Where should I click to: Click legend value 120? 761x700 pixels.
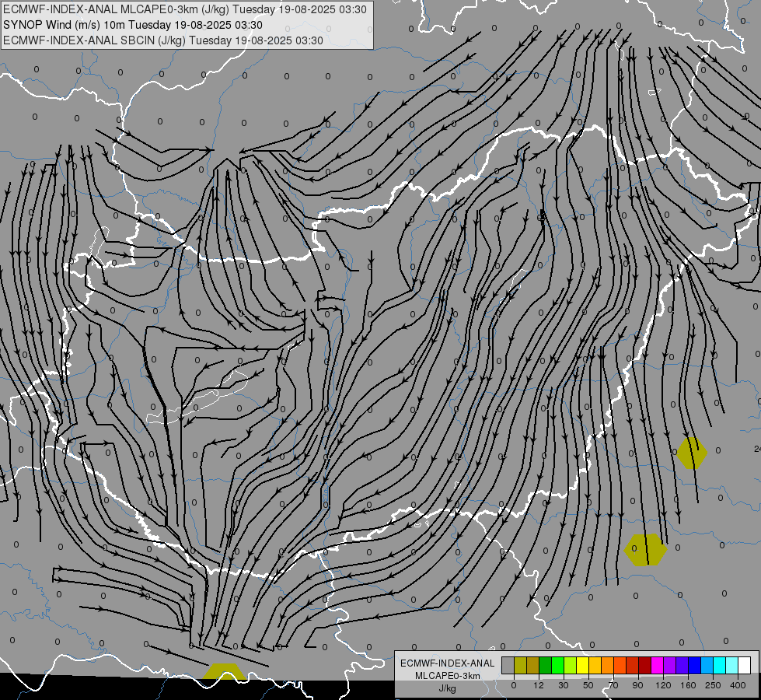tap(663, 685)
